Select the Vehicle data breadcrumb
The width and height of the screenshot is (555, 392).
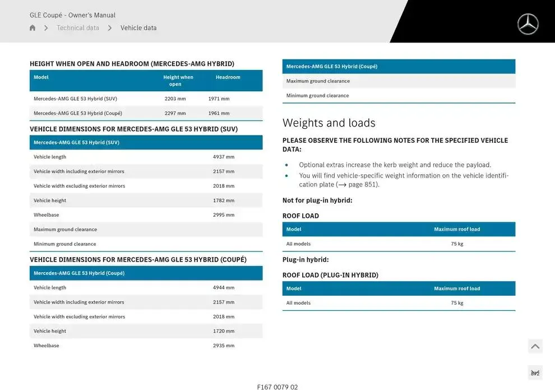pyautogui.click(x=138, y=28)
